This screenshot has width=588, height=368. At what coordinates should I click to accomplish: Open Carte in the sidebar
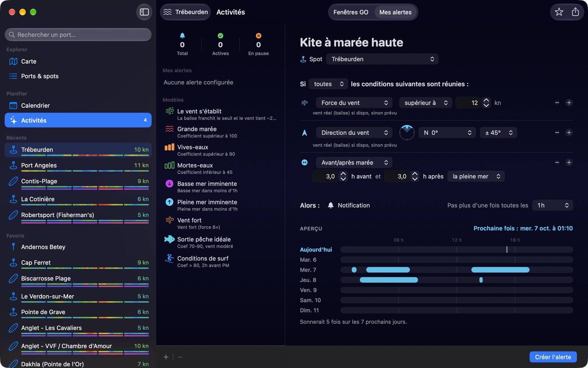[78, 61]
